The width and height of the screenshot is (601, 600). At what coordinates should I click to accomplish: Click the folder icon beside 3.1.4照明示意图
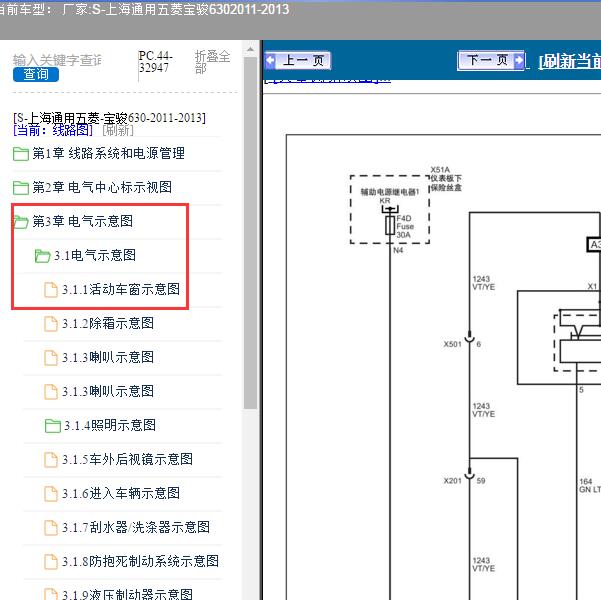click(53, 426)
